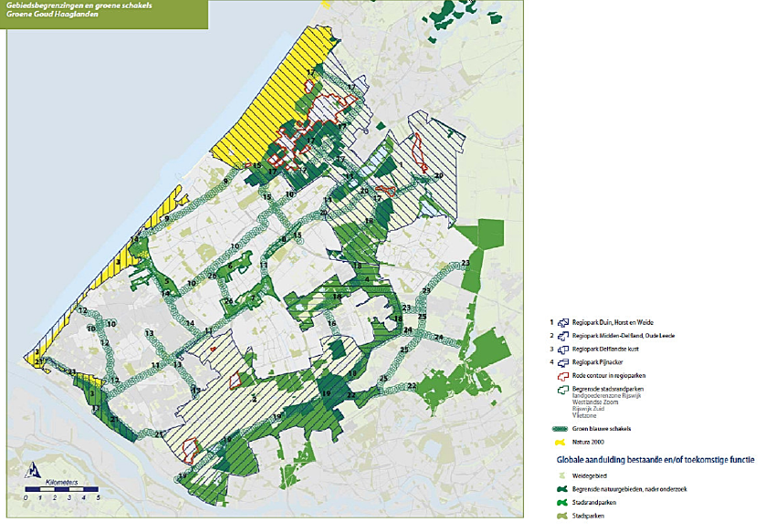Viewport: 765px width, 532px height.
Task: Select the "Regiopark Pijnacker" legend label
Action: [598, 362]
